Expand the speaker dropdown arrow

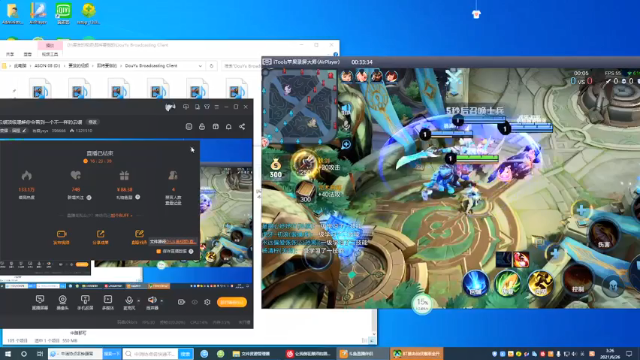162,301
